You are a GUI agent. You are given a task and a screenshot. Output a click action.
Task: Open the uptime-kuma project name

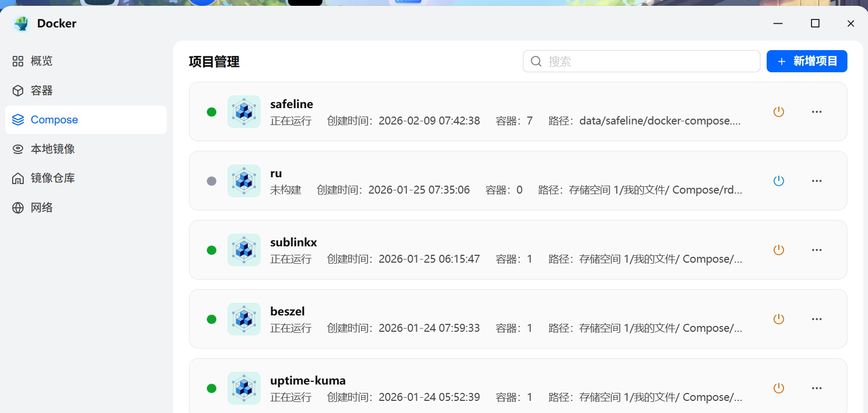pos(308,380)
